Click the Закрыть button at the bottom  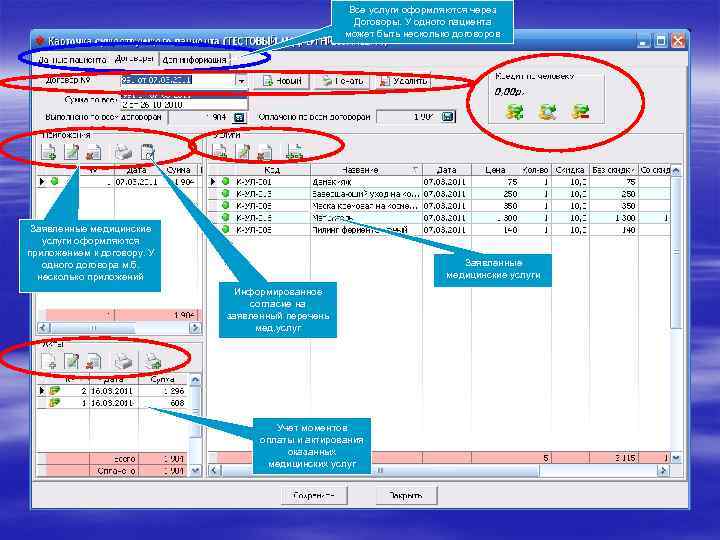[x=406, y=495]
